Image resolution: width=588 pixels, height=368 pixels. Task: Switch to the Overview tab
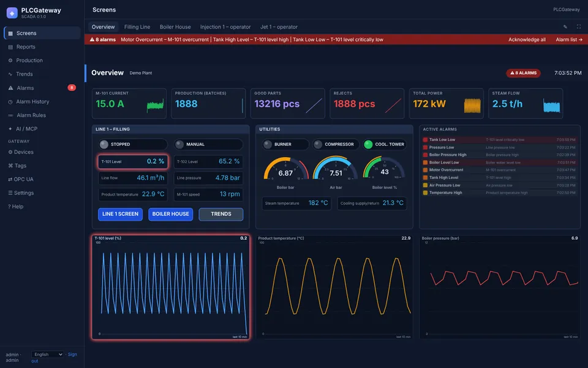103,27
